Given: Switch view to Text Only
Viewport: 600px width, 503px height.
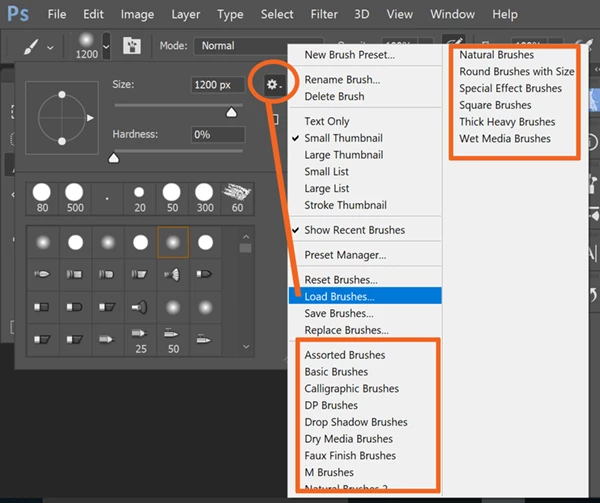Looking at the screenshot, I should pos(365,121).
